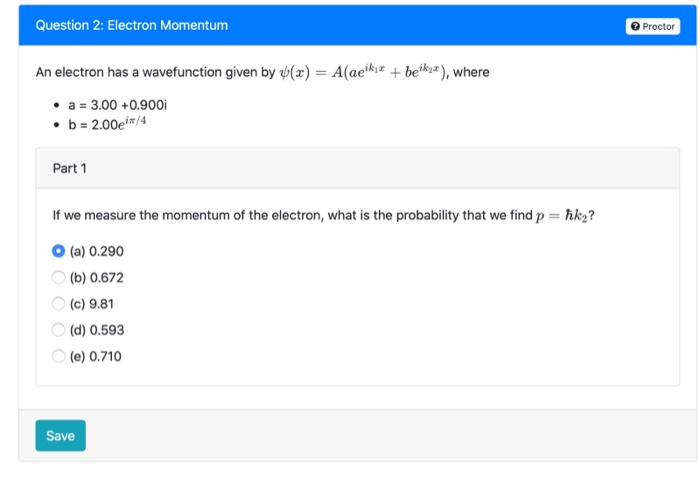This screenshot has height=478, width=700.
Task: Open the Proctor help button
Action: click(653, 27)
